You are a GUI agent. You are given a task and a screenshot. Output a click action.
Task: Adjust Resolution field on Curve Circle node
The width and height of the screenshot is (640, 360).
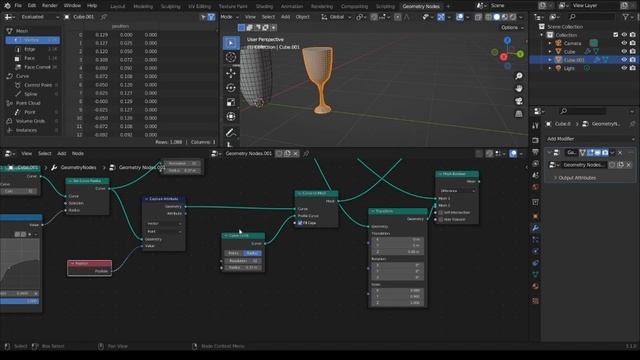(242, 261)
